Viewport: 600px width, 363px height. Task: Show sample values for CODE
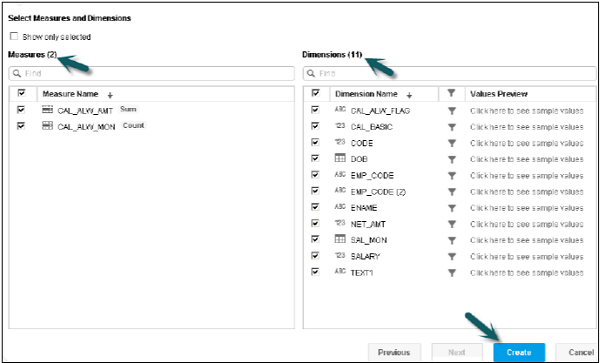tap(527, 143)
